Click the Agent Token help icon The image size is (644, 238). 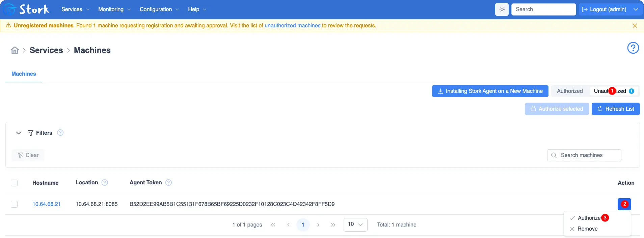point(168,183)
